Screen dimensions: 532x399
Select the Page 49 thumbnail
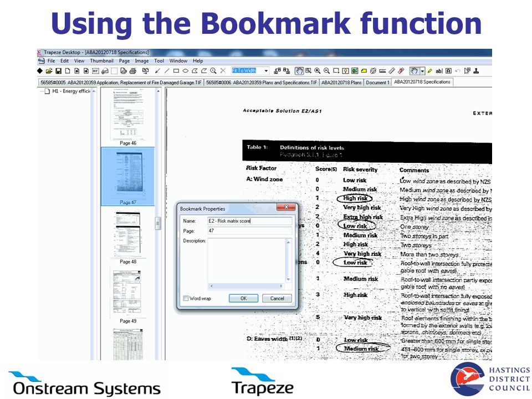point(128,296)
